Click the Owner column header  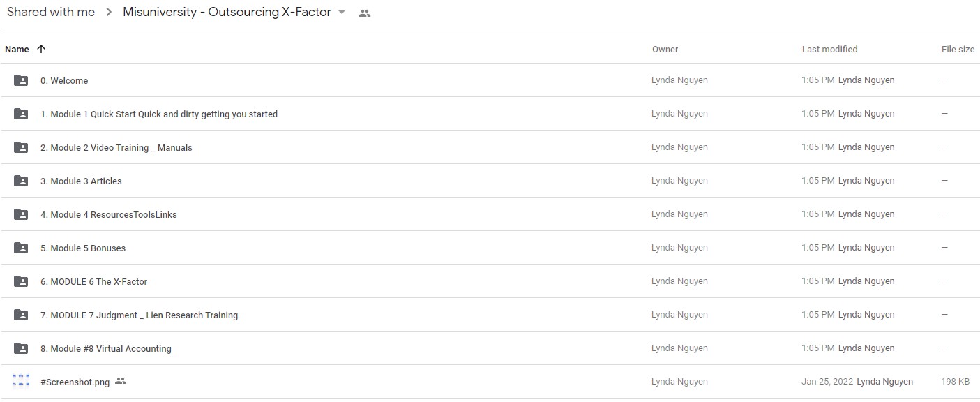click(x=665, y=49)
